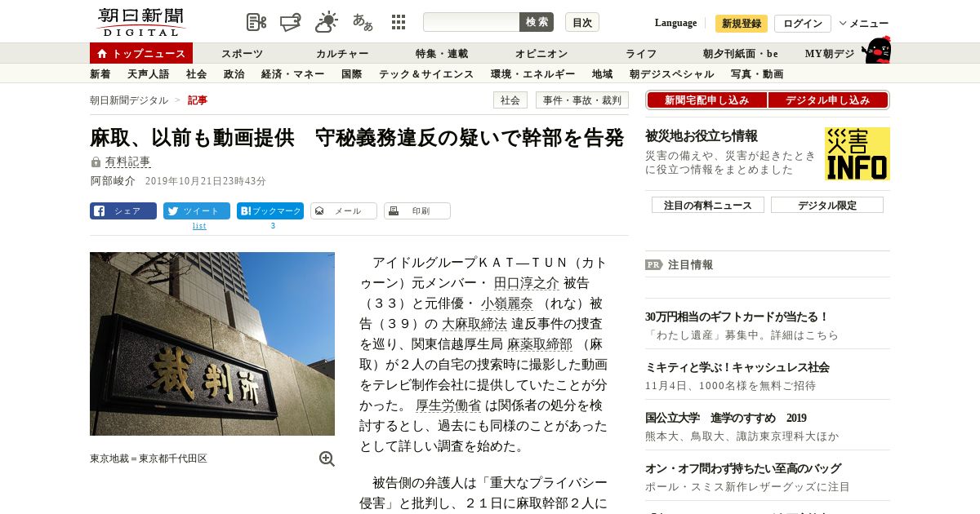Screen dimensions: 980x514
Task: Select 政治 in sub-navigation
Action: click(x=234, y=74)
